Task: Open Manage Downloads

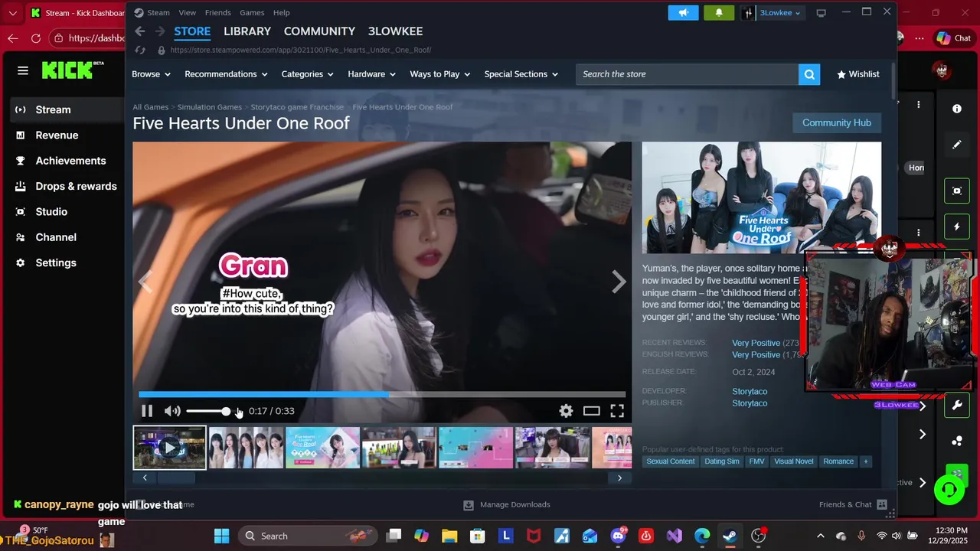Action: (507, 505)
